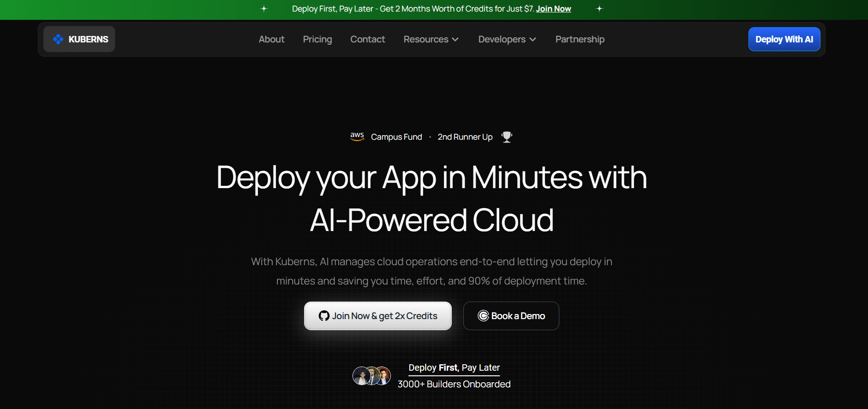Click the Kuberns blue diamond logo icon

coord(58,39)
